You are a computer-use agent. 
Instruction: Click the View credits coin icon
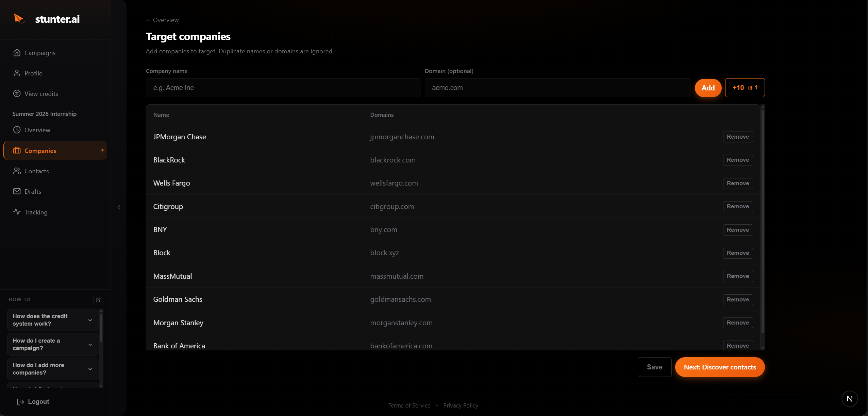coord(17,93)
